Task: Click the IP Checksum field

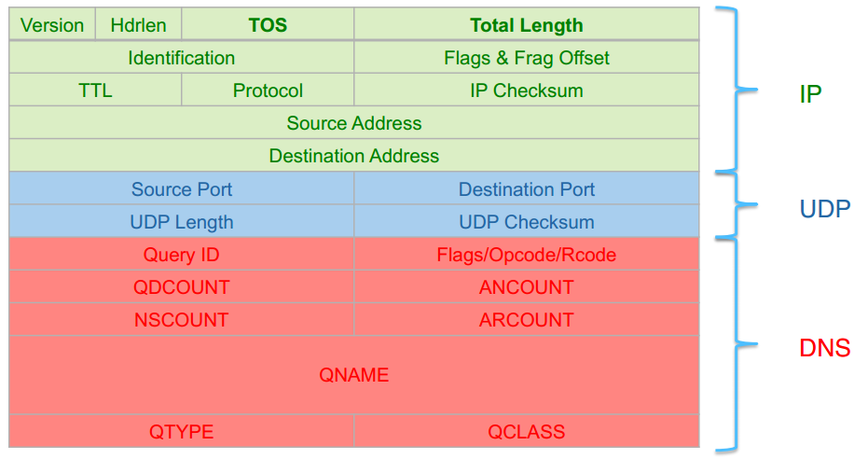Action: 526,90
